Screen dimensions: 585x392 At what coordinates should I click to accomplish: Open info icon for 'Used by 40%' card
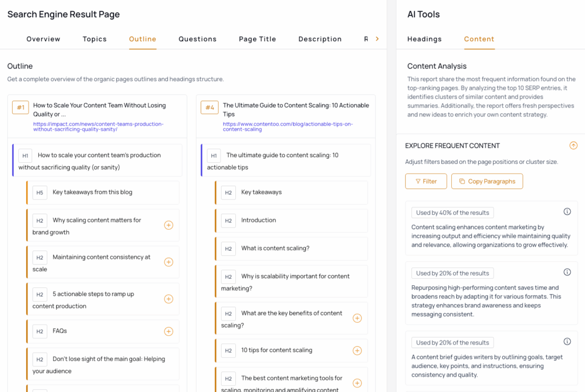point(567,211)
